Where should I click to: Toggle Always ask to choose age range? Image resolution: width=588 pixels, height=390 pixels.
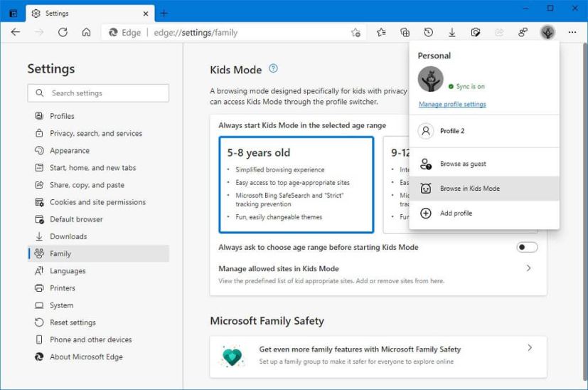click(527, 247)
